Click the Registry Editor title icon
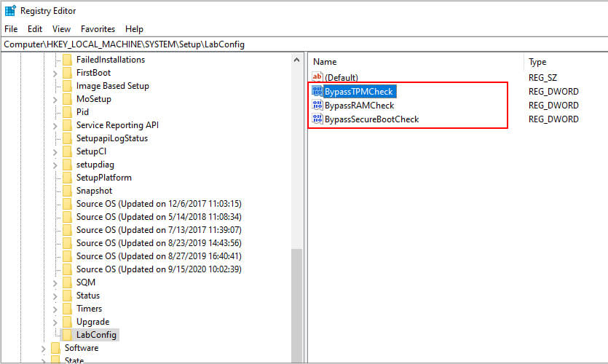This screenshot has height=364, width=608. coord(10,11)
